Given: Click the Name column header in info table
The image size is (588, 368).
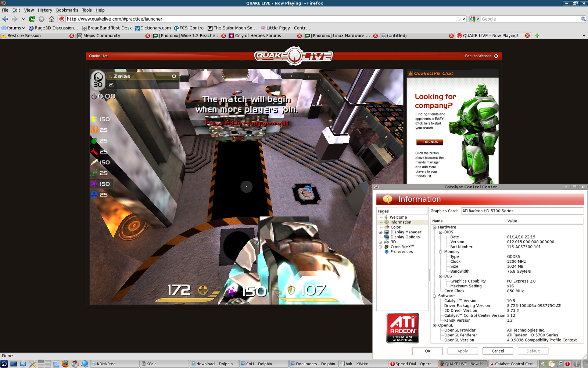Looking at the screenshot, I should click(x=469, y=221).
